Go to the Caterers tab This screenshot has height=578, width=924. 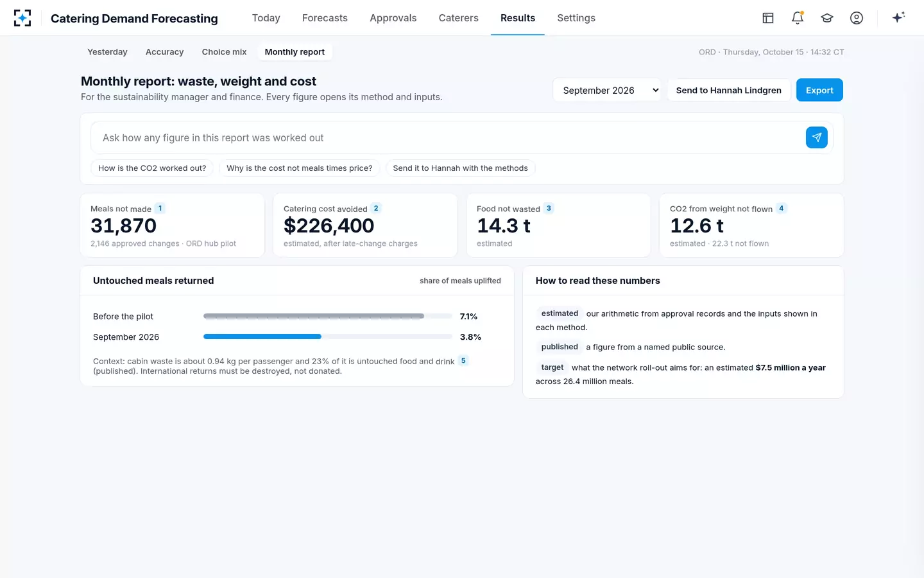[x=459, y=18]
